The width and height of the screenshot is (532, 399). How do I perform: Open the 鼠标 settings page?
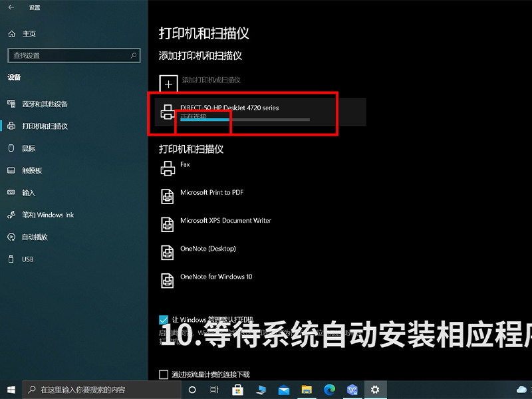click(29, 148)
